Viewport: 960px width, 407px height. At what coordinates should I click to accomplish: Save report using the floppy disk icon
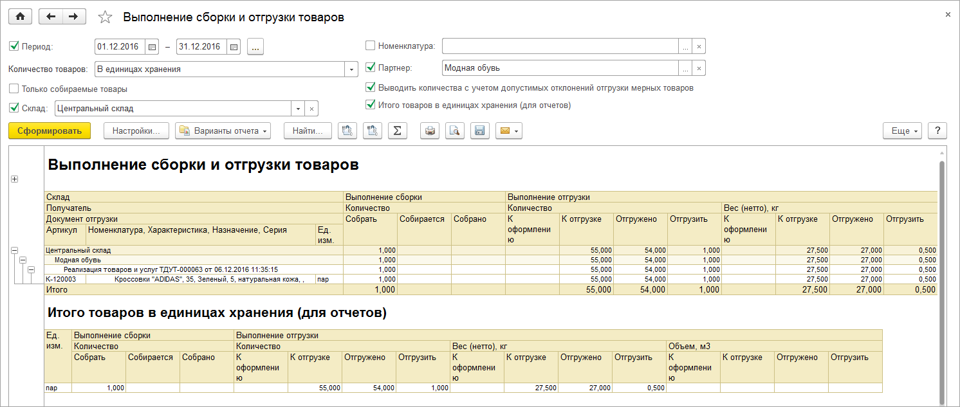pyautogui.click(x=480, y=131)
